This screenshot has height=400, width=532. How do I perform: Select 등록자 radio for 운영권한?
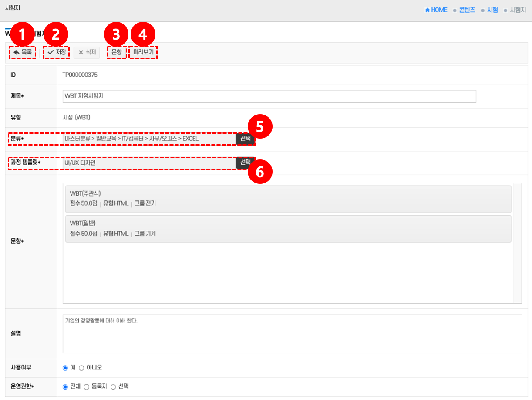86,386
